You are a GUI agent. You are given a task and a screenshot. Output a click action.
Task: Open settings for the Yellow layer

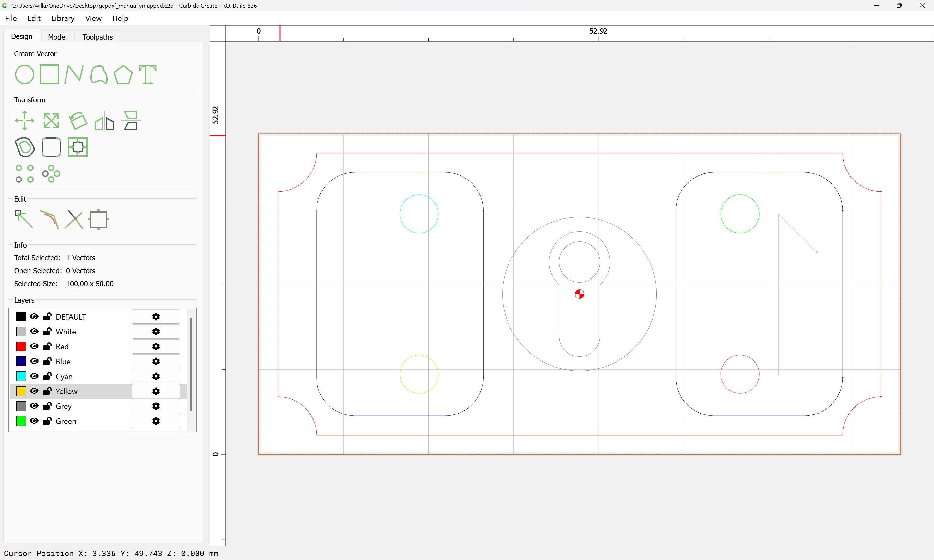tap(156, 391)
